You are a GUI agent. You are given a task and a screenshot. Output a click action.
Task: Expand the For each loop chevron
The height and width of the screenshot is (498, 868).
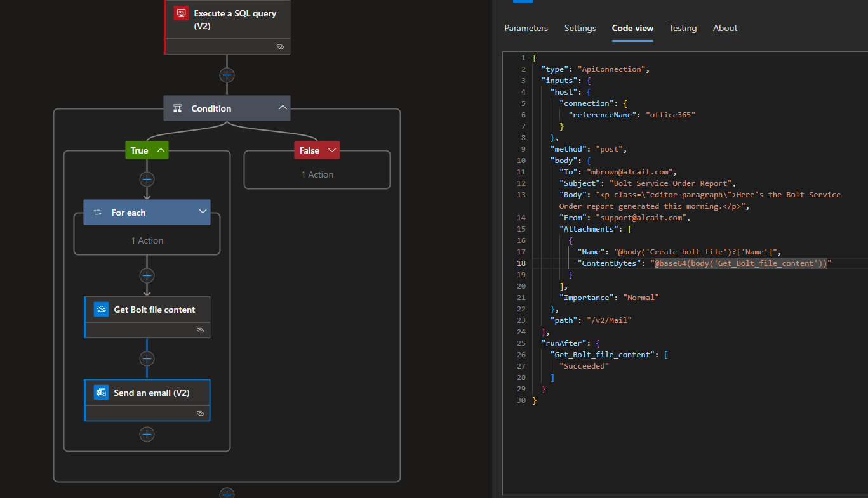[x=203, y=212]
